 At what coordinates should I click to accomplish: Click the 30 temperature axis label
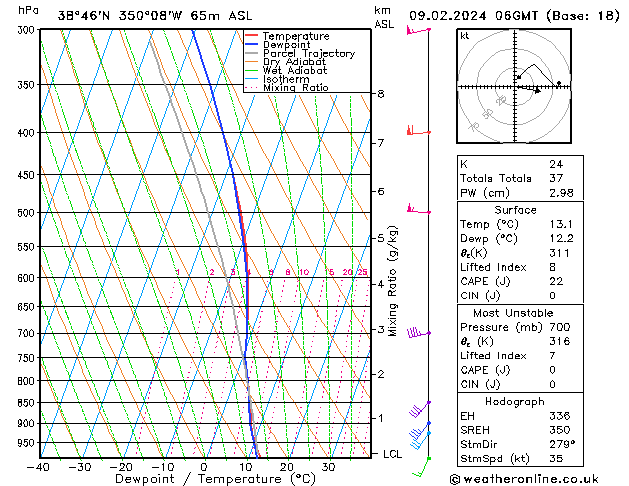pos(328,467)
